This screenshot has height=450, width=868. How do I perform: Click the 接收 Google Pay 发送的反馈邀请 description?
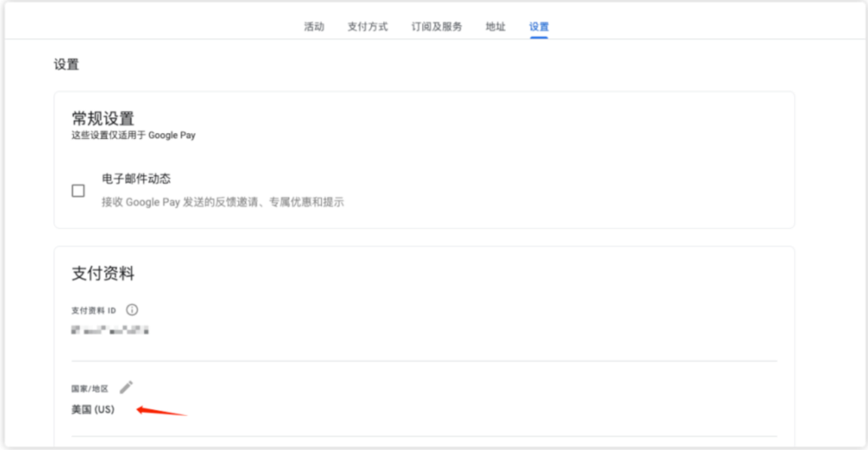(x=223, y=202)
